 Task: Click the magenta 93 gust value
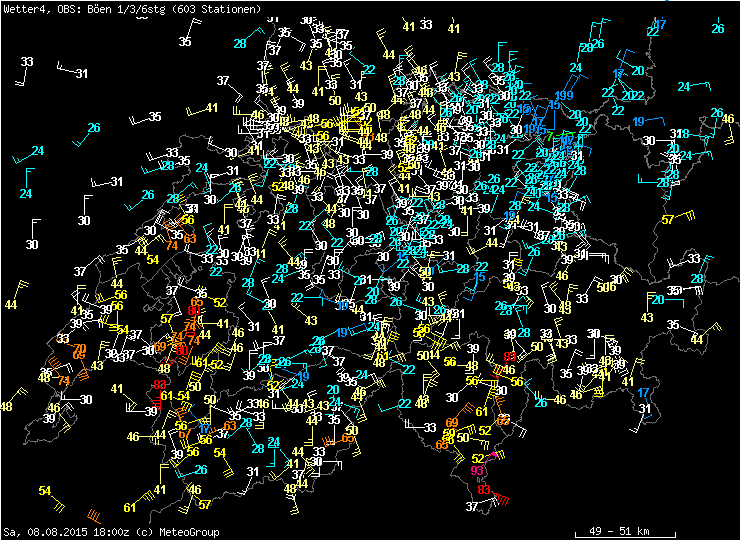(478, 471)
